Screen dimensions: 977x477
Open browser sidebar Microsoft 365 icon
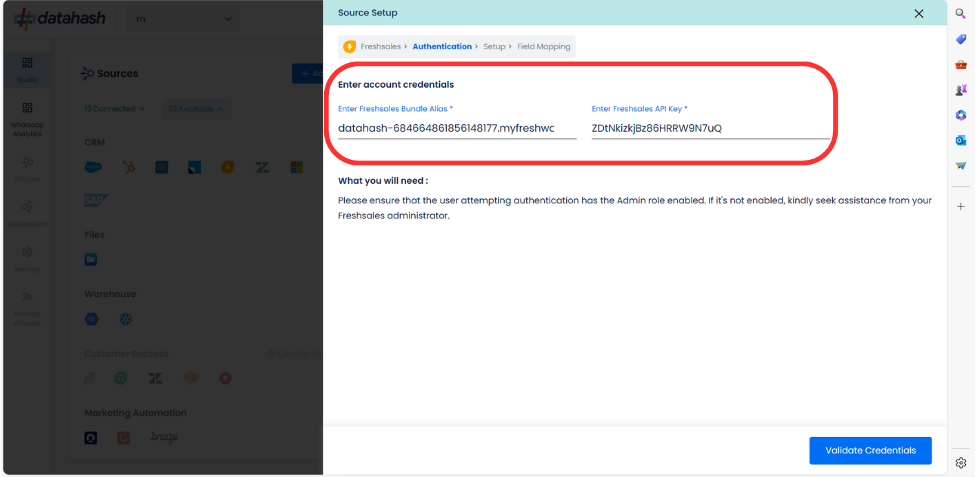[x=960, y=115]
